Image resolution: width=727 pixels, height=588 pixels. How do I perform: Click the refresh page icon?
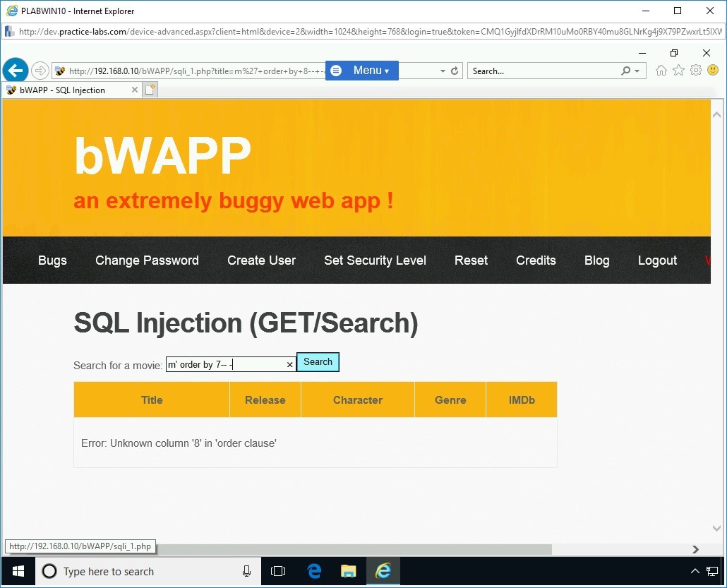pos(455,71)
